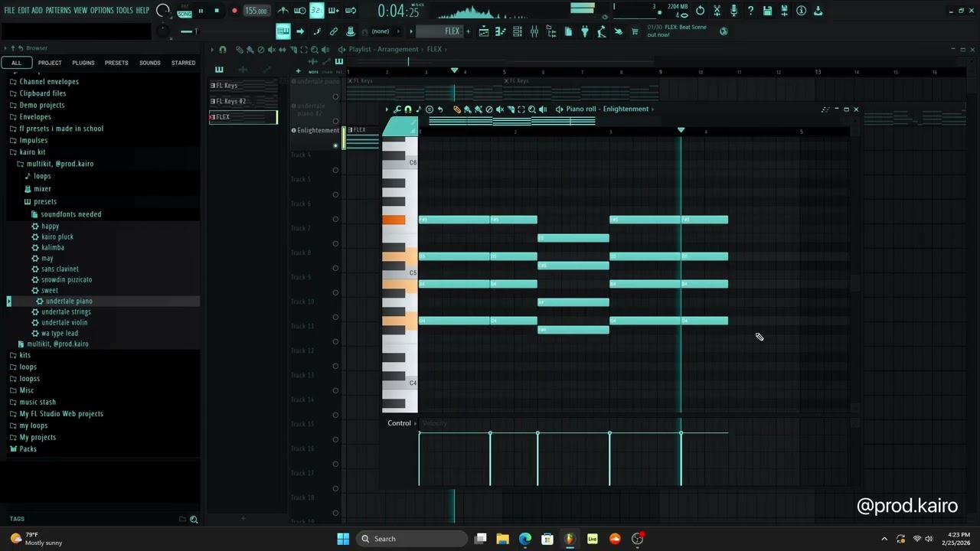The image size is (980, 551).
Task: Open the tempo tapper icon
Action: coord(602,31)
